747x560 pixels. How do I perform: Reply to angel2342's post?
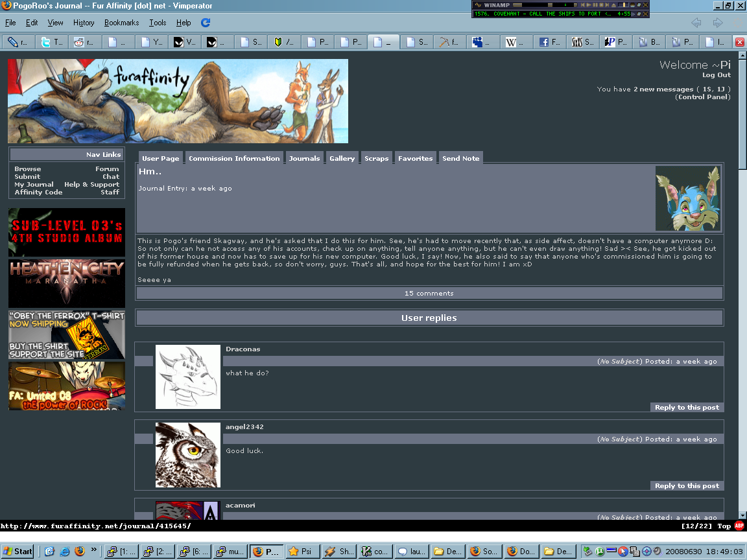pos(687,485)
